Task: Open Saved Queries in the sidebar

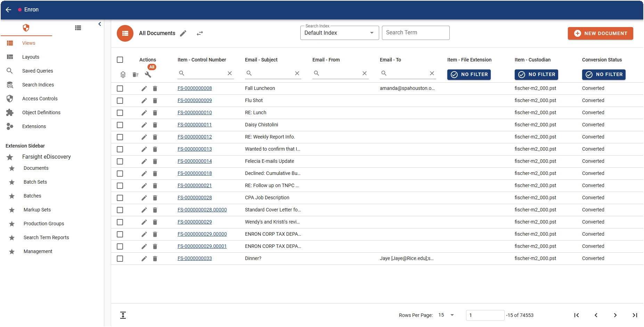Action: [x=38, y=71]
